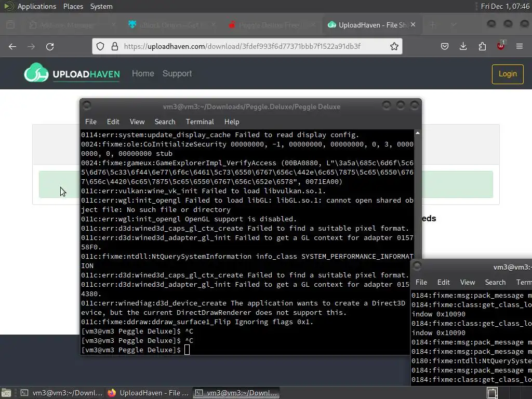Viewport: 532px width, 399px height.
Task: Click the tracking protection shield icon
Action: click(100, 46)
